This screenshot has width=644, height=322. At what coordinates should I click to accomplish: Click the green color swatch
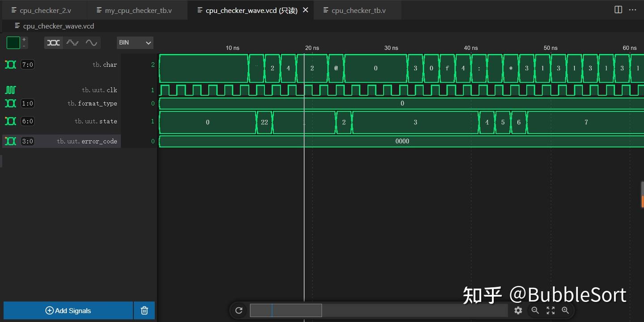(x=13, y=42)
